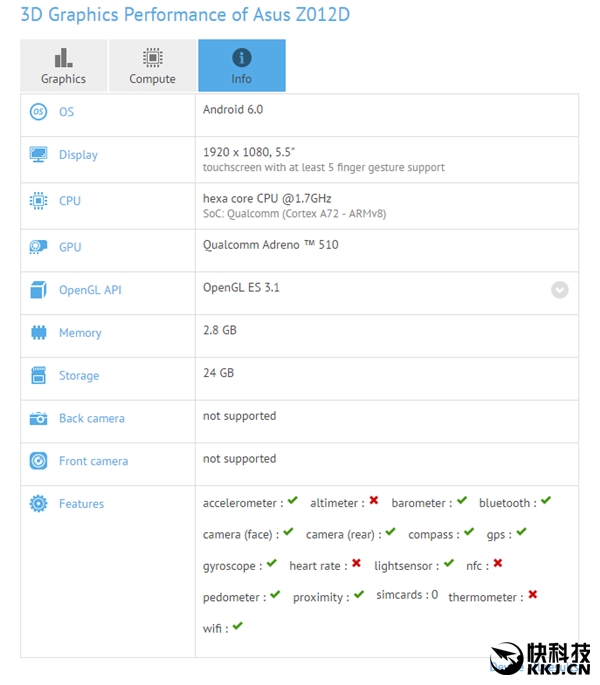
Task: Click the Display monitor icon
Action: [38, 155]
